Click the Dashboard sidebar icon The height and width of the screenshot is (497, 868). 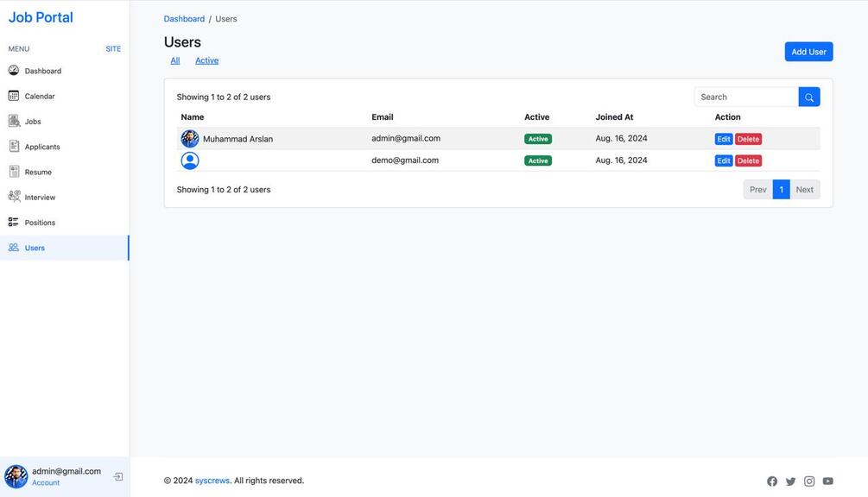tap(14, 71)
